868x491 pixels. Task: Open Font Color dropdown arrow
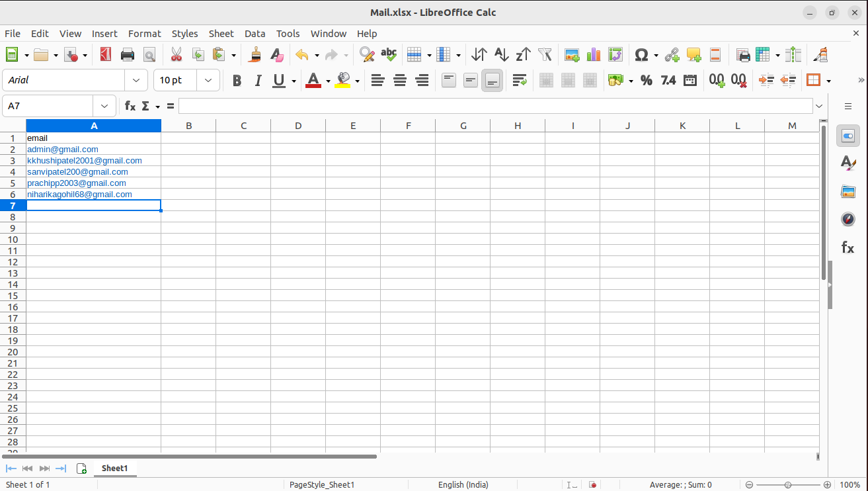328,81
